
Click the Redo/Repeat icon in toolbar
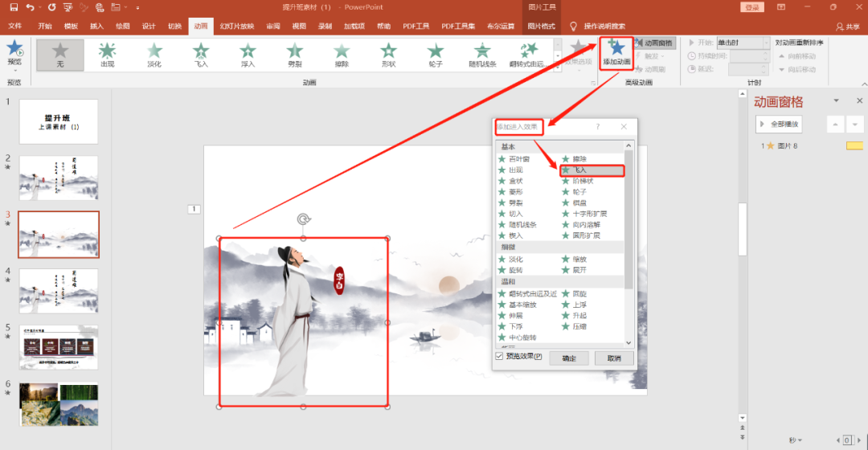51,7
